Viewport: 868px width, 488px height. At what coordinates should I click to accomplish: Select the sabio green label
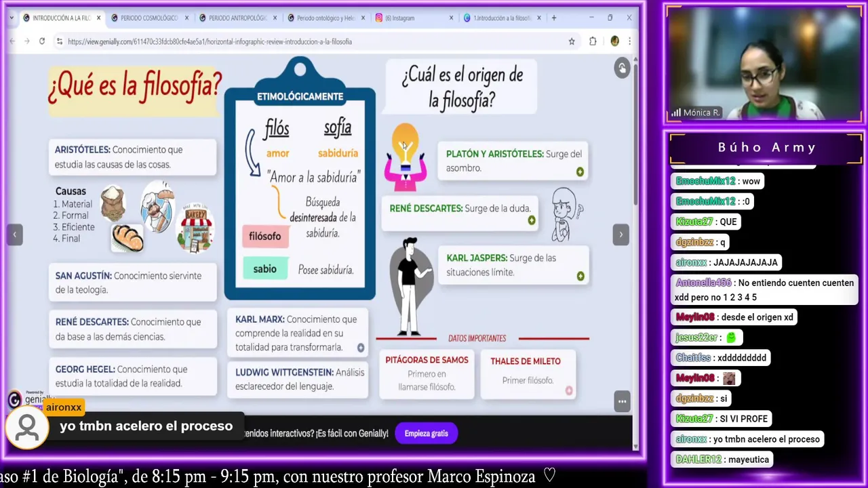pyautogui.click(x=265, y=269)
